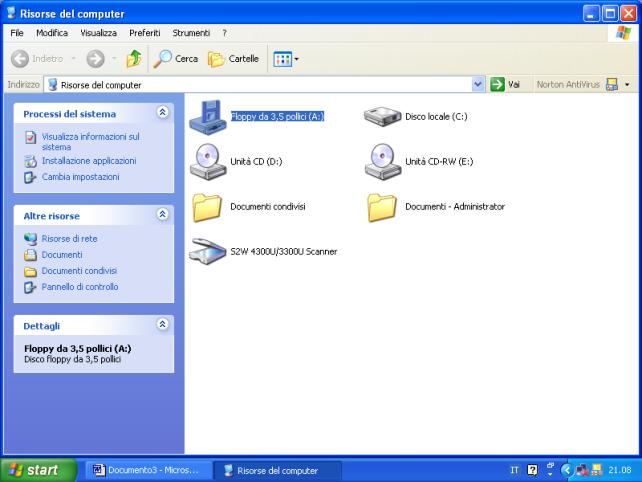Open the views dropdown arrow

[x=296, y=59]
